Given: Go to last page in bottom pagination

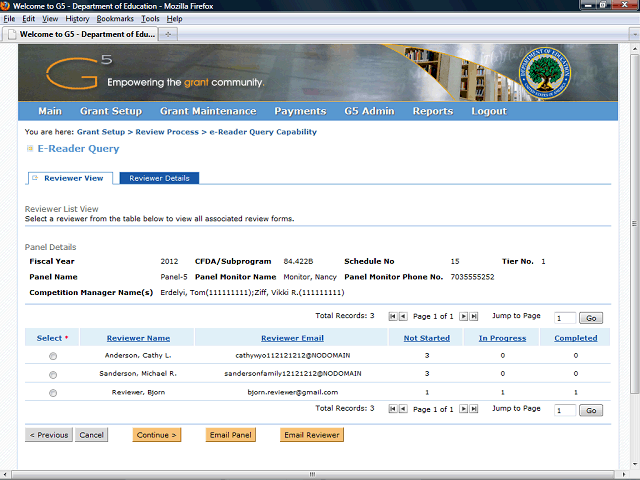Looking at the screenshot, I should point(473,409).
